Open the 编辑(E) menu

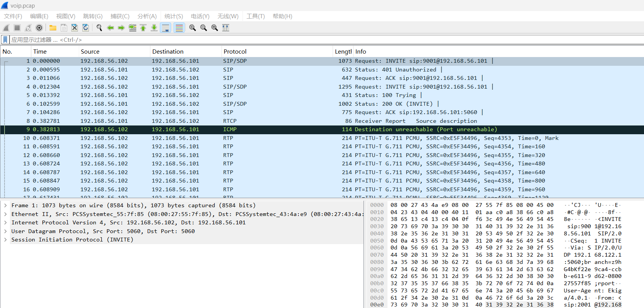point(39,16)
